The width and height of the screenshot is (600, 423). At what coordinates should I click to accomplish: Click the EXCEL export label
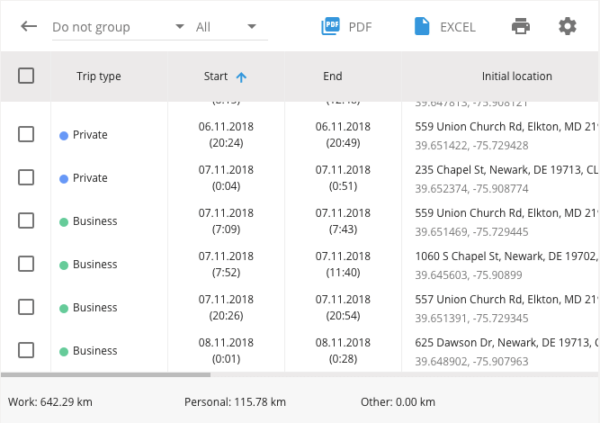(458, 27)
